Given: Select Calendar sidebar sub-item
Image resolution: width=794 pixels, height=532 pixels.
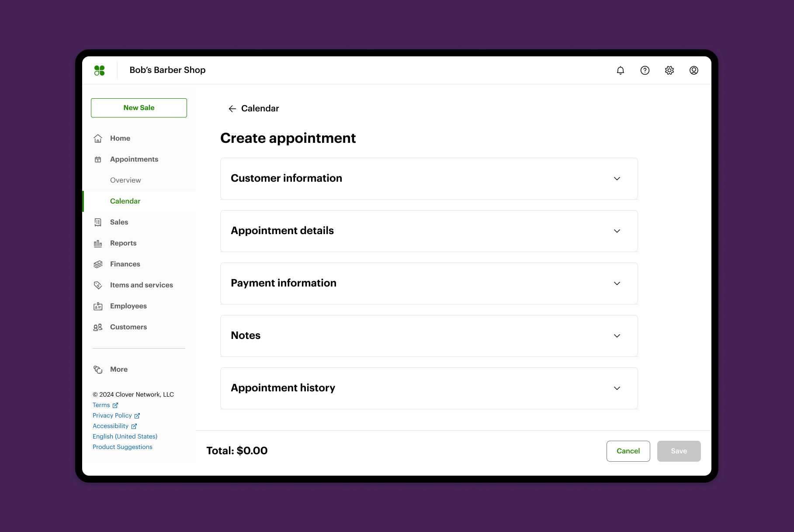Looking at the screenshot, I should coord(139,201).
